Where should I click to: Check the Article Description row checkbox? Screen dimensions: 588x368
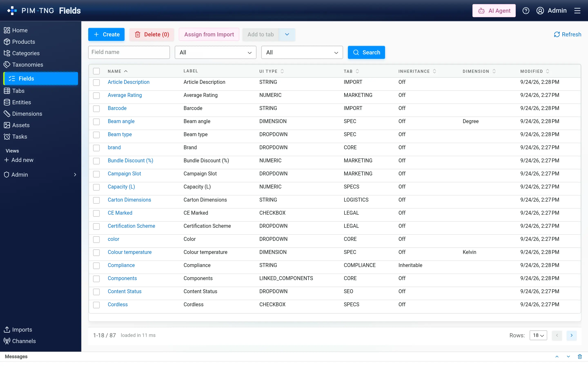(x=96, y=83)
